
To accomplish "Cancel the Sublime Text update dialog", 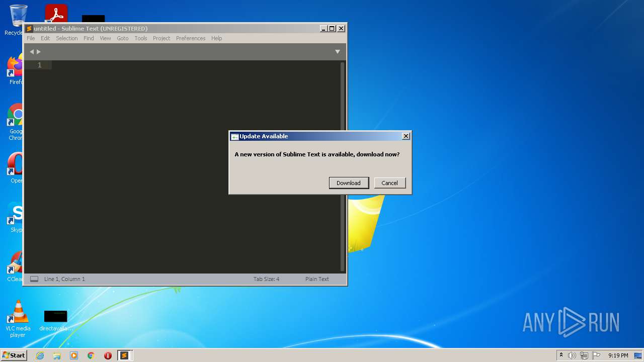I will click(x=389, y=183).
